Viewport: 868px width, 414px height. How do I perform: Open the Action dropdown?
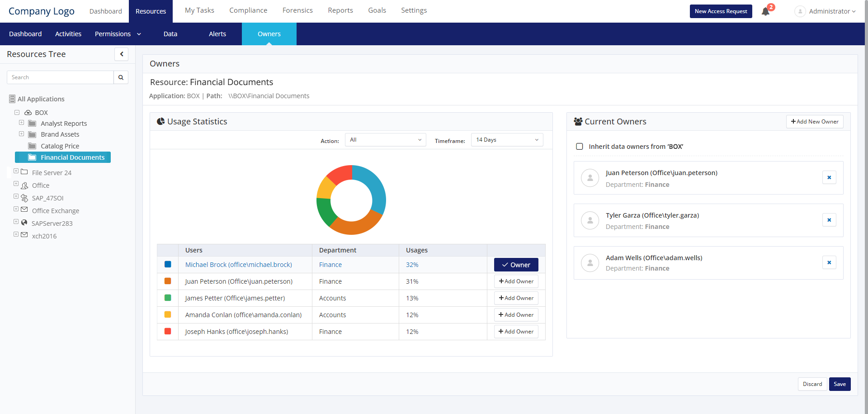tap(385, 140)
